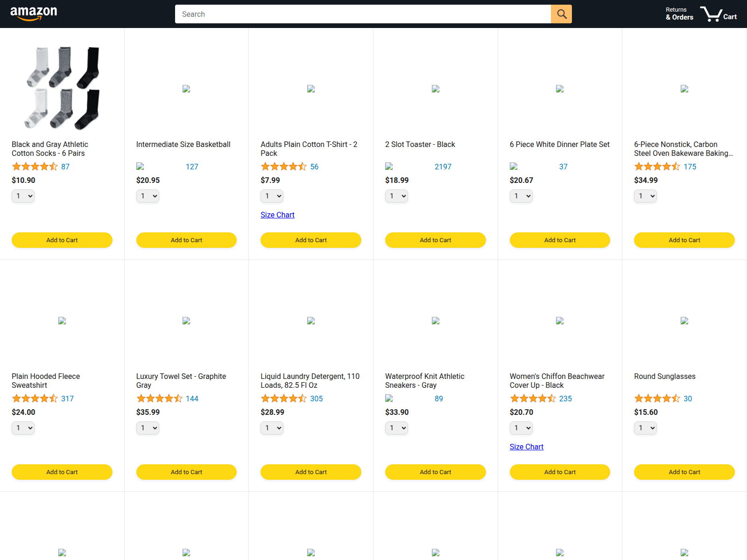
Task: Open quantity dropdown for Hooded Fleece Sweatshirt
Action: 23,428
